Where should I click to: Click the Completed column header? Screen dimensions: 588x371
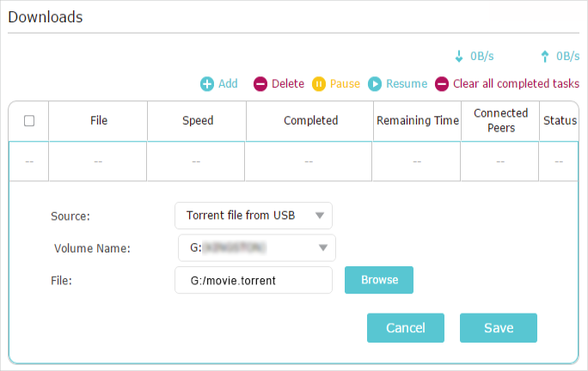[x=310, y=121]
